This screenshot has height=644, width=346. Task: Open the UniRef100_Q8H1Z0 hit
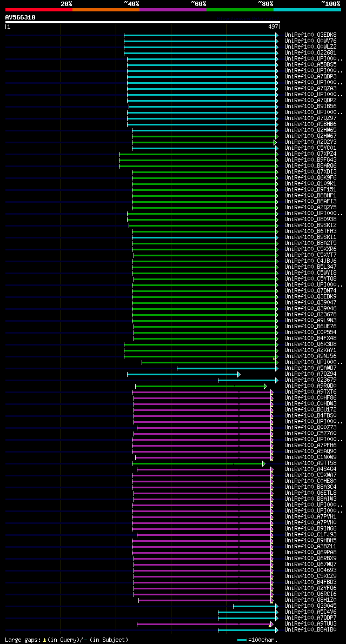coord(310,600)
